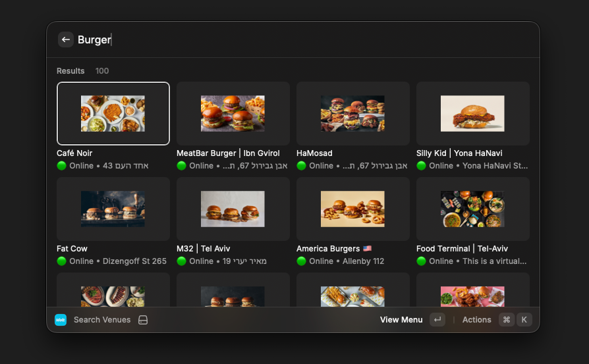Screen dimensions: 589x364
Task: Click the Wolt extension icon
Action: pos(61,320)
